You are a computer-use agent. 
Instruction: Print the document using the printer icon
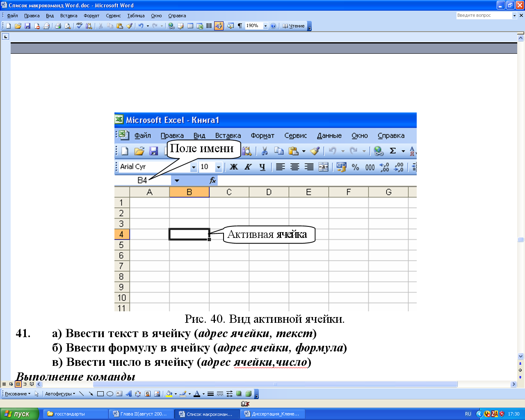tap(58, 26)
